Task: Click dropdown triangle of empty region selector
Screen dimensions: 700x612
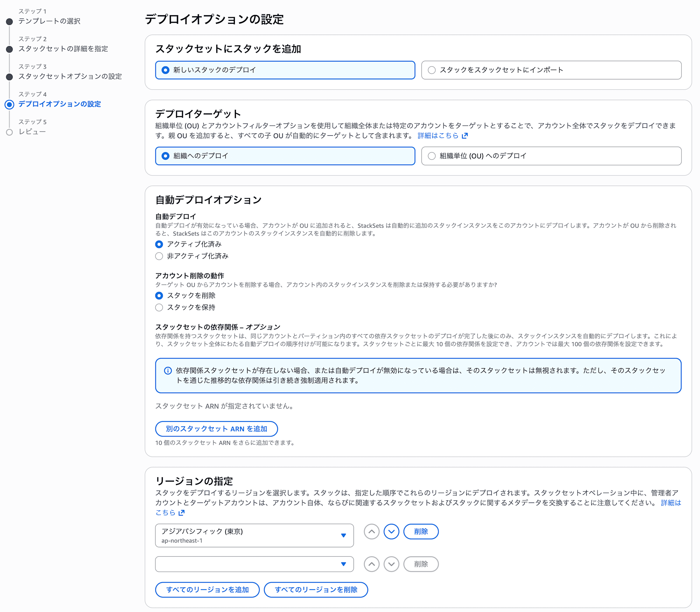Action: tap(343, 564)
